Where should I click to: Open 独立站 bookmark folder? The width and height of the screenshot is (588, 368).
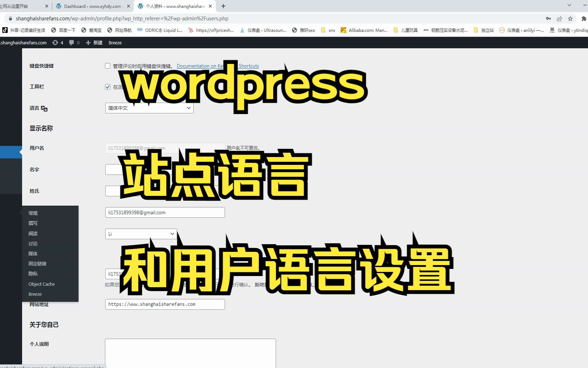[484, 30]
